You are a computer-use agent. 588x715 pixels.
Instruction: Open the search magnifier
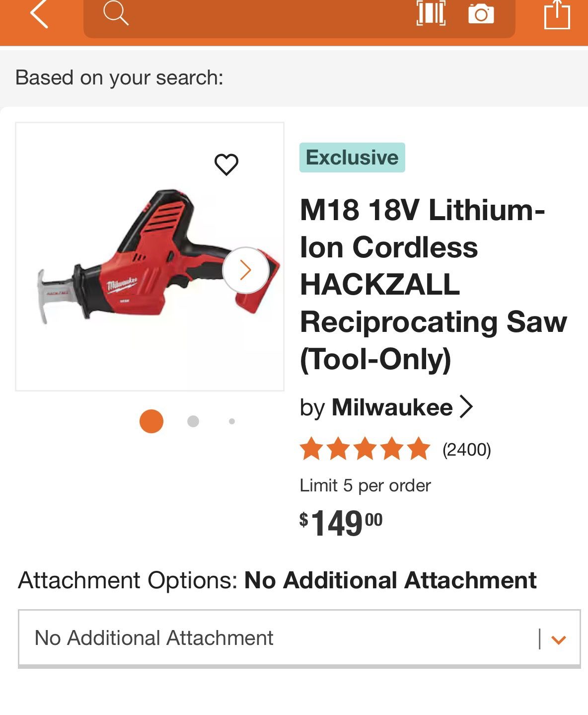click(x=115, y=15)
